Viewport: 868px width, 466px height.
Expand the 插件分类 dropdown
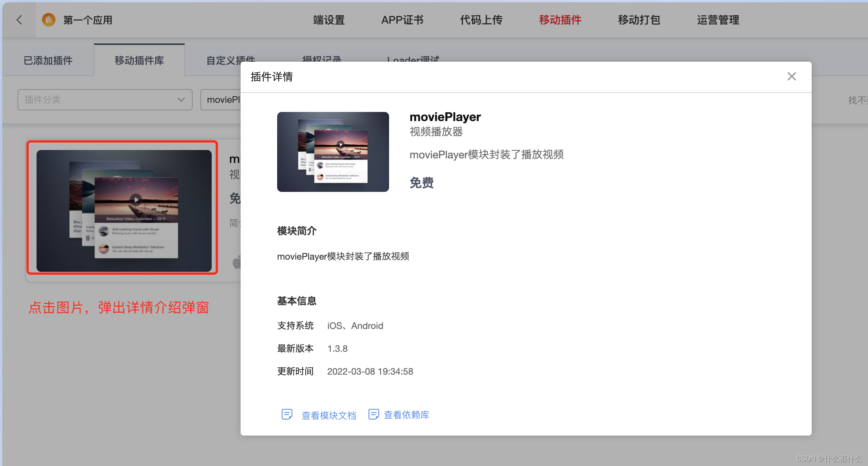coord(105,100)
